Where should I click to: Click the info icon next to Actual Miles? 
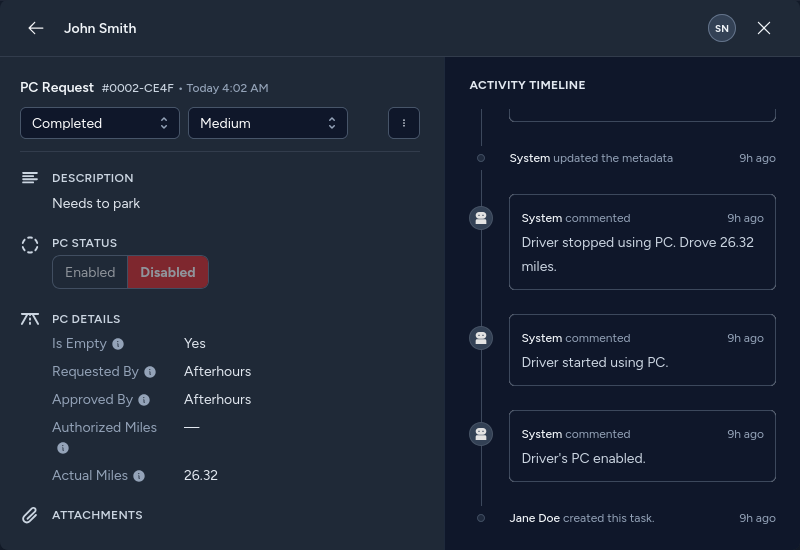[139, 476]
